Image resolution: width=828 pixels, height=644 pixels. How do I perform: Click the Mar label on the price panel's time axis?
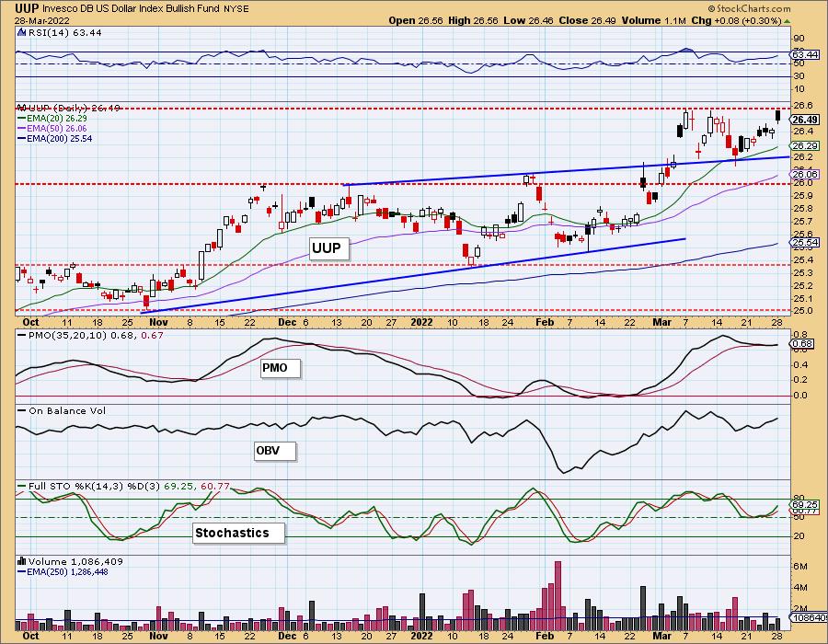coord(661,322)
